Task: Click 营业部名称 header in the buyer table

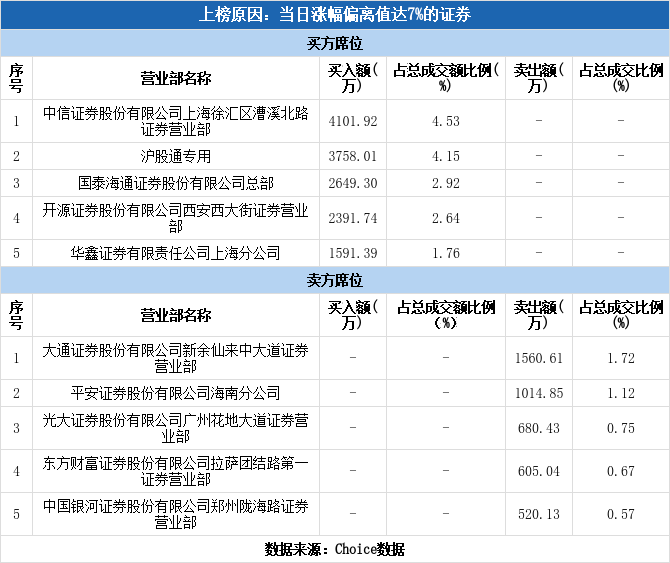Action: 176,79
